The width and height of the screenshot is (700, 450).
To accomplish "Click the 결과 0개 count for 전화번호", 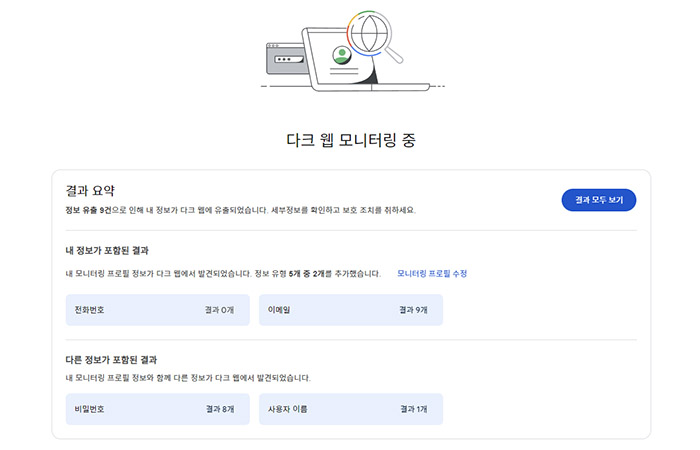I will pos(219,310).
